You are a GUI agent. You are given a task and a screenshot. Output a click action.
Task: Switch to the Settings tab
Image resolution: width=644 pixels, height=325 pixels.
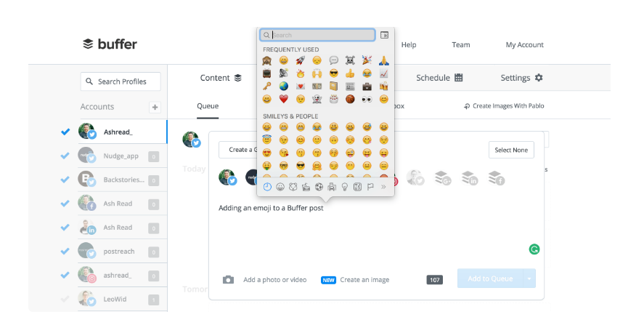coord(521,78)
